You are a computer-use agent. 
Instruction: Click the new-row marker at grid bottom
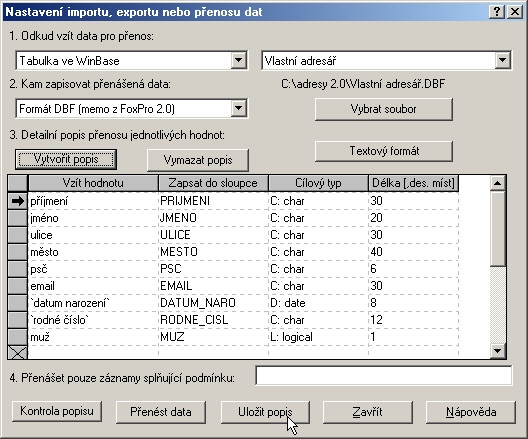pos(18,352)
